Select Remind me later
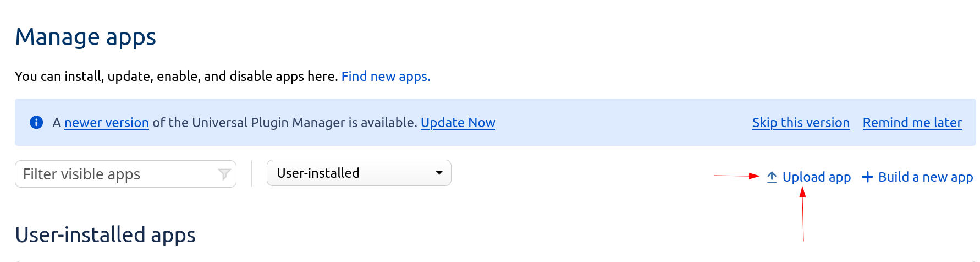This screenshot has width=980, height=262. tap(912, 123)
